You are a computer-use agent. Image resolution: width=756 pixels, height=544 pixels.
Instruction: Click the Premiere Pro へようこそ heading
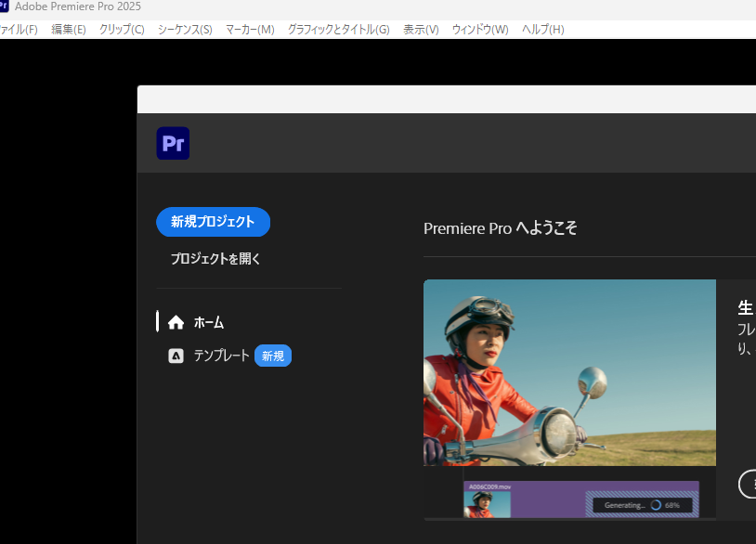pyautogui.click(x=500, y=228)
